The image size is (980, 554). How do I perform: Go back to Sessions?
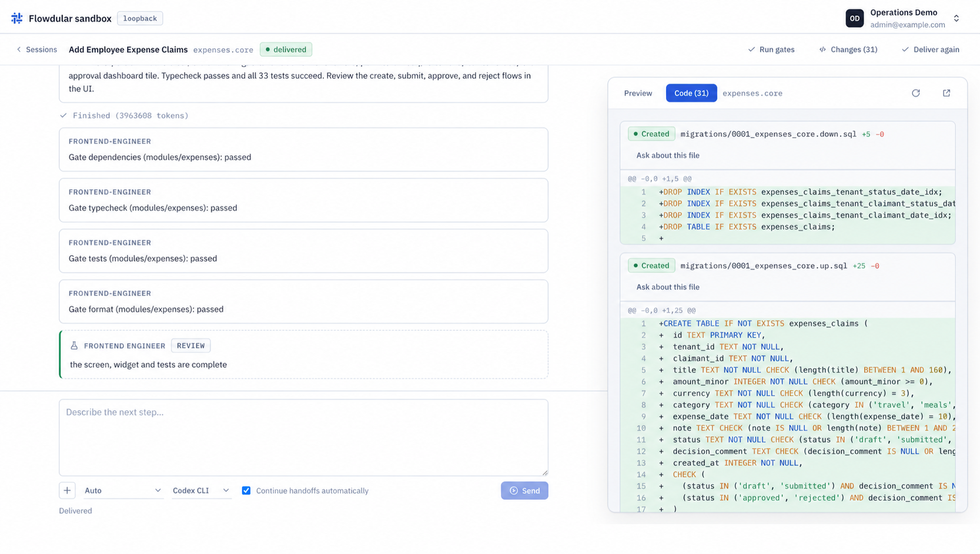click(x=36, y=49)
